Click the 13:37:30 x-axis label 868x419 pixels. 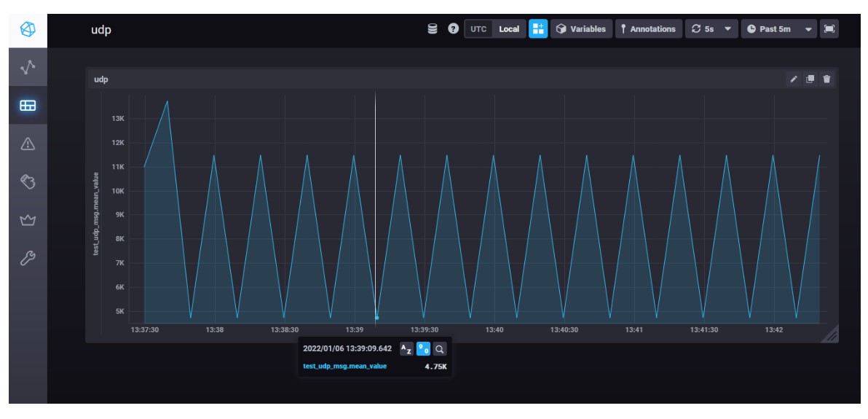[145, 330]
